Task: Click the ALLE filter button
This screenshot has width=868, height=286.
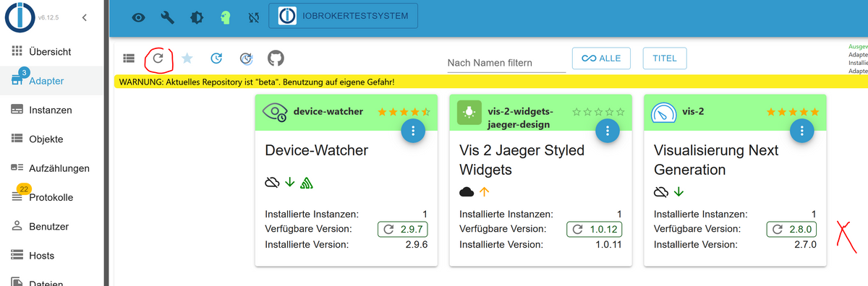Action: (x=601, y=58)
